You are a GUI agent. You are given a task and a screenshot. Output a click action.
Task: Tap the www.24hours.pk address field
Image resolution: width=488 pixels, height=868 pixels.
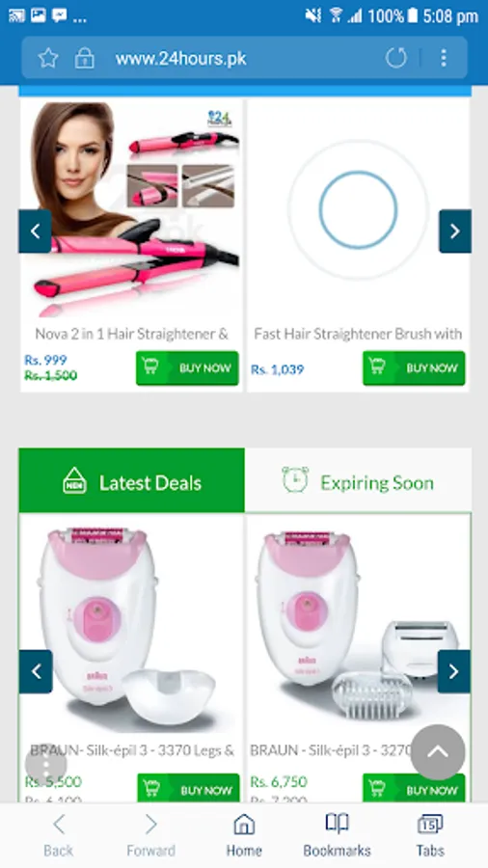tap(180, 58)
